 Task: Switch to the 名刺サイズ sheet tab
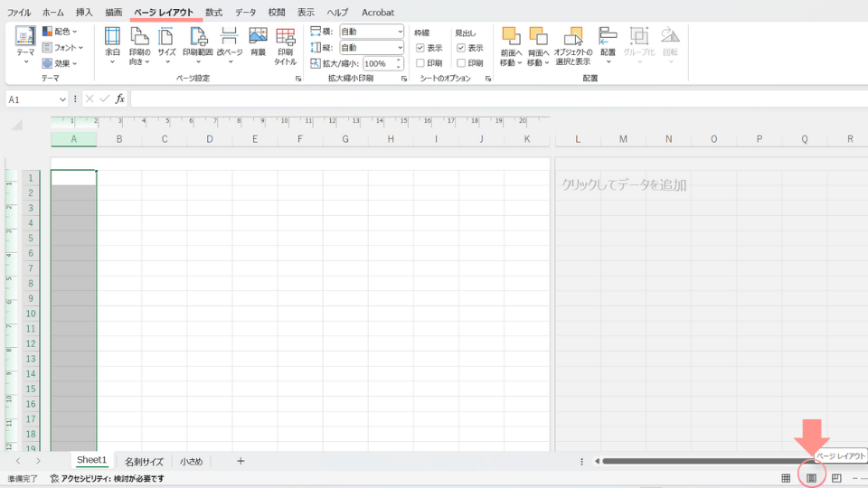coord(144,461)
